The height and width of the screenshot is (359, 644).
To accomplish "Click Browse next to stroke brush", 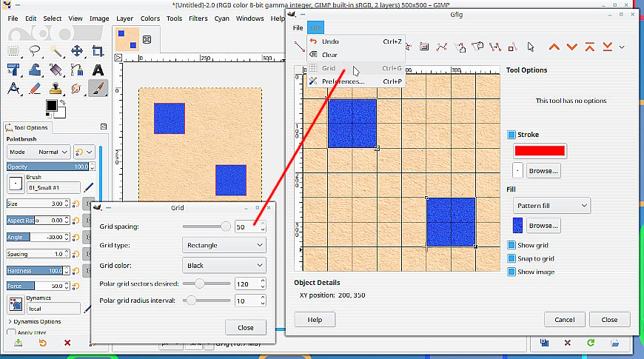I will (x=543, y=171).
